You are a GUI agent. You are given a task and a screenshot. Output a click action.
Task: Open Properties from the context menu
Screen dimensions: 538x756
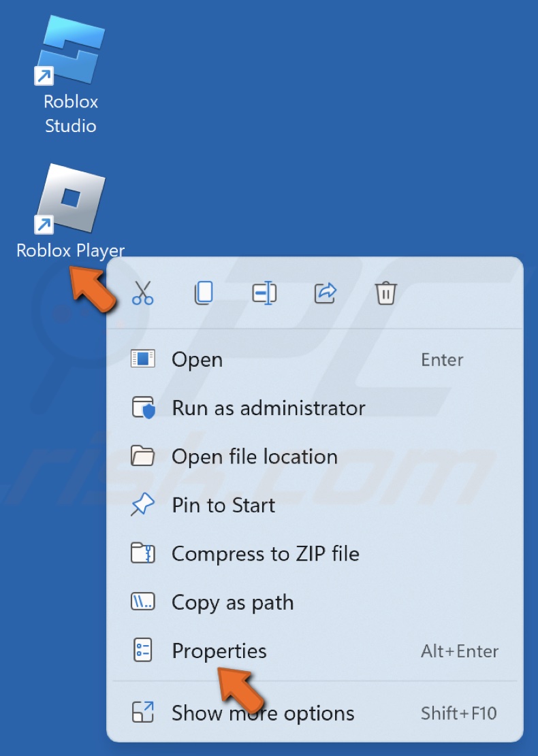click(315, 651)
